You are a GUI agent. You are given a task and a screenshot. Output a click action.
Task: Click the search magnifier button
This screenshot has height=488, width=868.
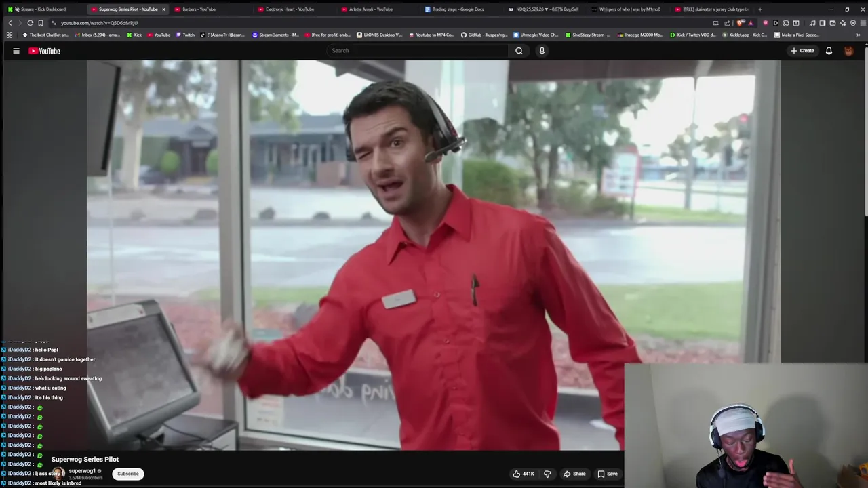coord(519,51)
